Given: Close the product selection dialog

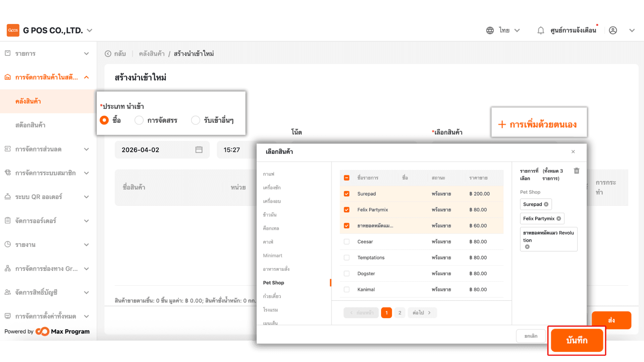Looking at the screenshot, I should click(x=573, y=152).
